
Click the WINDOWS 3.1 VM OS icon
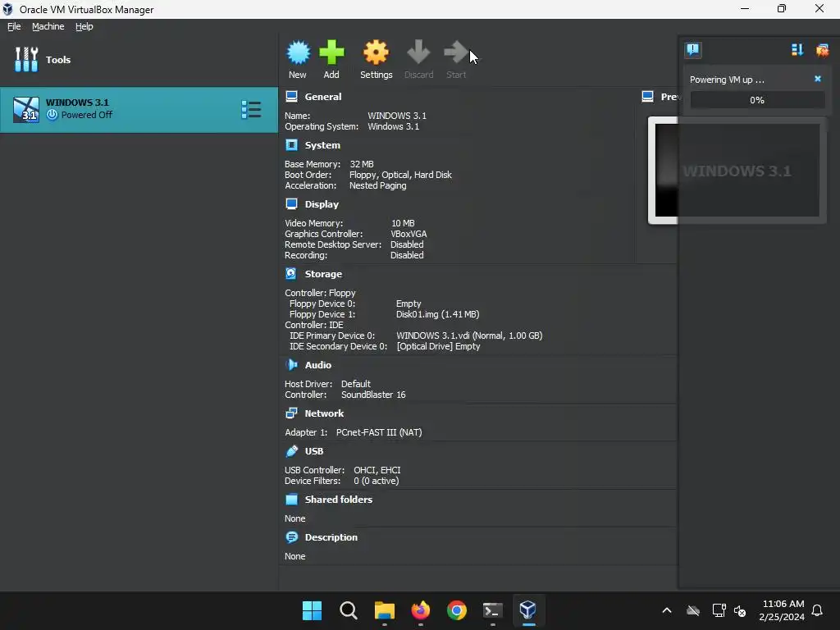pos(26,110)
